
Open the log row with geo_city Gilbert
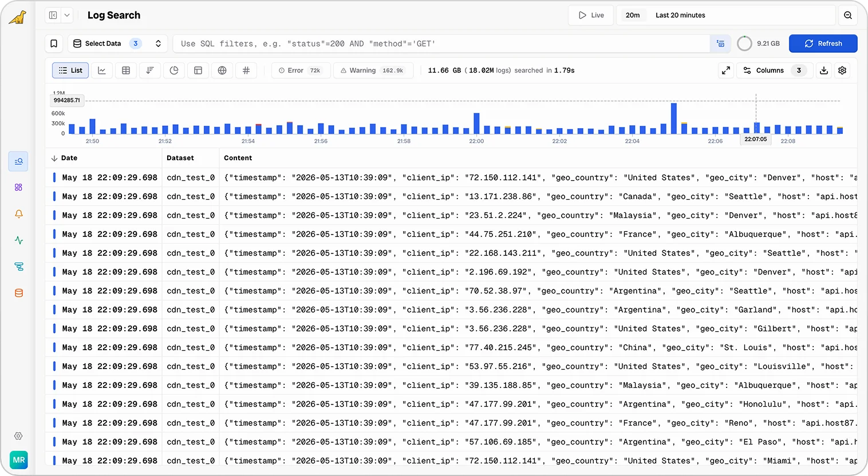(451, 328)
